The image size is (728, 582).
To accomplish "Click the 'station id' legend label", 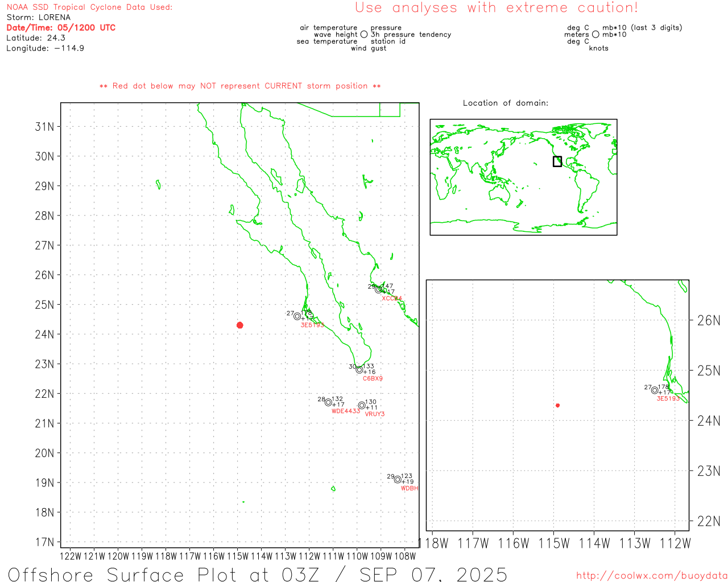I will 388,41.
